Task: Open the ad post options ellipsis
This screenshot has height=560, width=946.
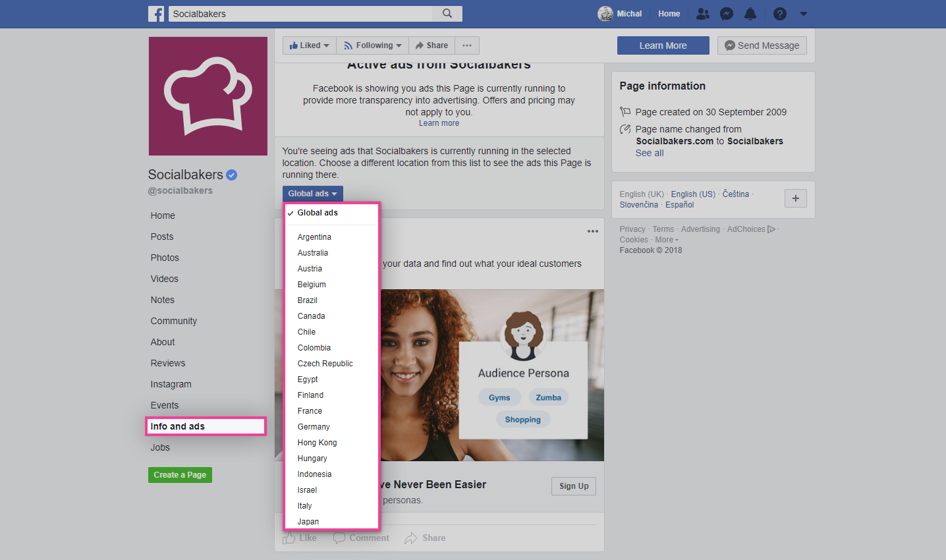Action: [x=593, y=231]
